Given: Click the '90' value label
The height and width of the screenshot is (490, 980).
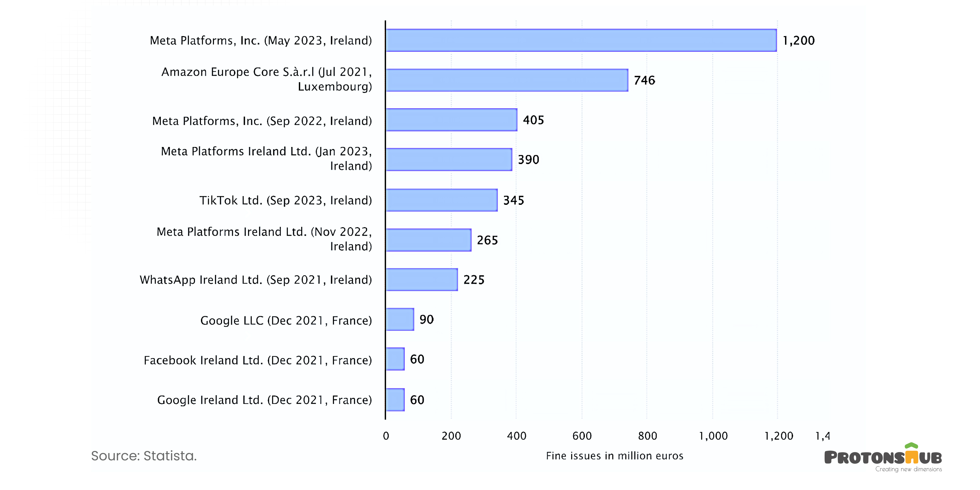Looking at the screenshot, I should [x=426, y=320].
